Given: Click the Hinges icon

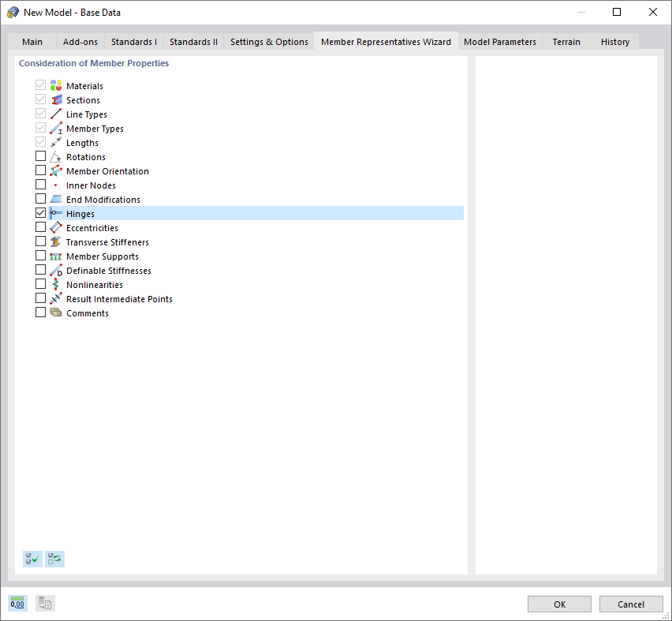Looking at the screenshot, I should point(56,213).
